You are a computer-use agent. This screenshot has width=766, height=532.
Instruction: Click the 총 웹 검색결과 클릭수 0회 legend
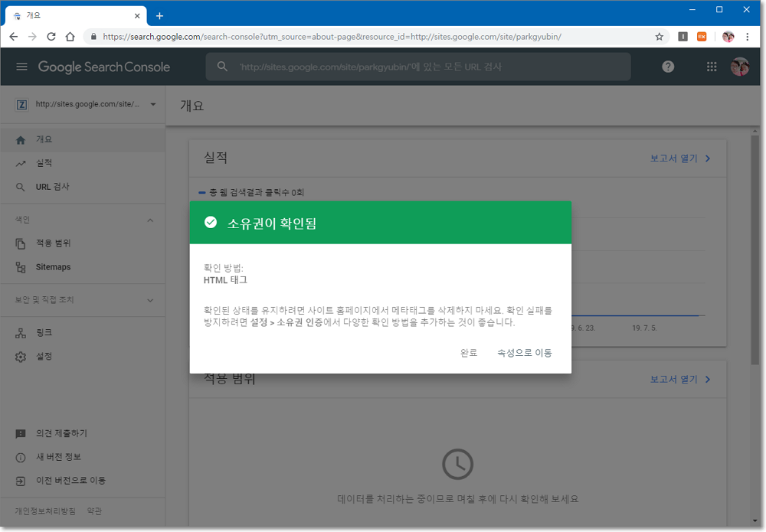coord(251,192)
